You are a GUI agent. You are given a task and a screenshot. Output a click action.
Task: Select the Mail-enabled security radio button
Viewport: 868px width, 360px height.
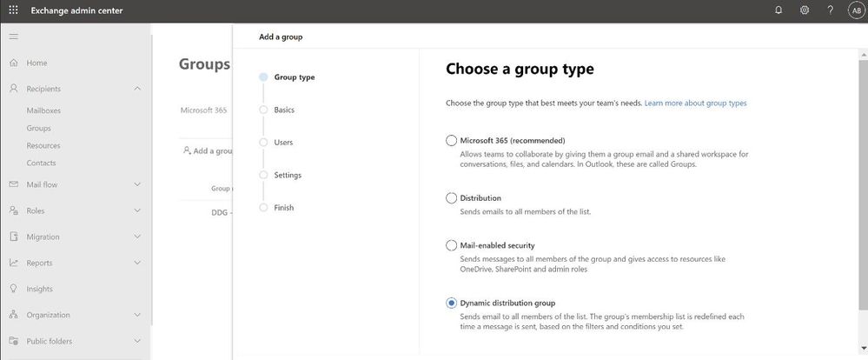click(451, 245)
